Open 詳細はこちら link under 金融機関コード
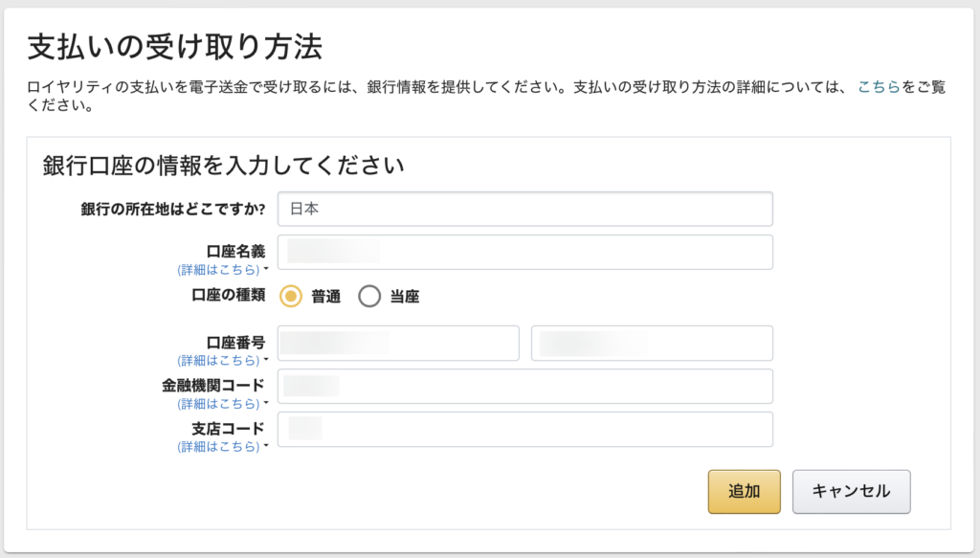The height and width of the screenshot is (558, 980). (219, 404)
